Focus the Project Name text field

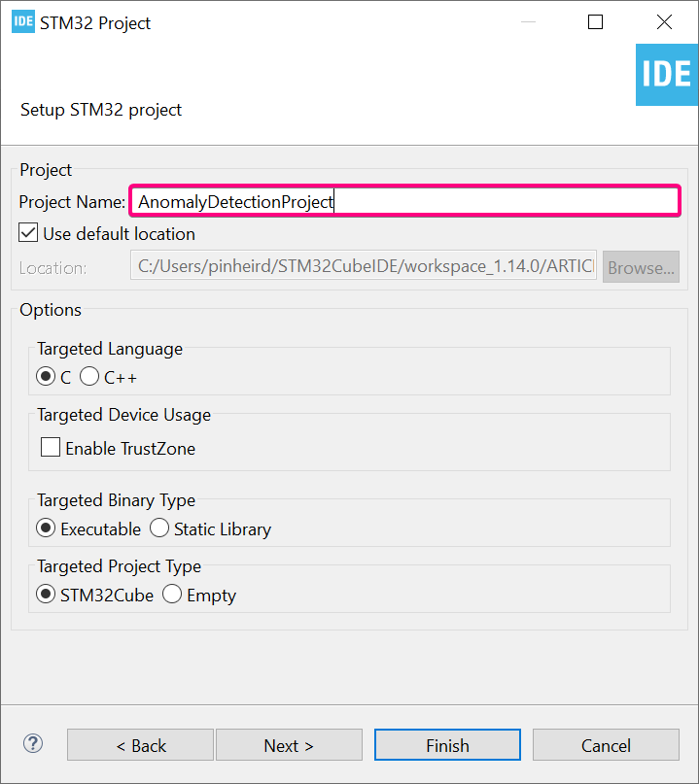pos(404,202)
